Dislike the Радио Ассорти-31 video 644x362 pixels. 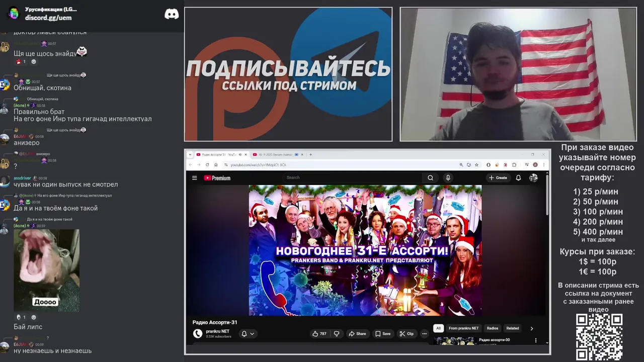coord(337,333)
